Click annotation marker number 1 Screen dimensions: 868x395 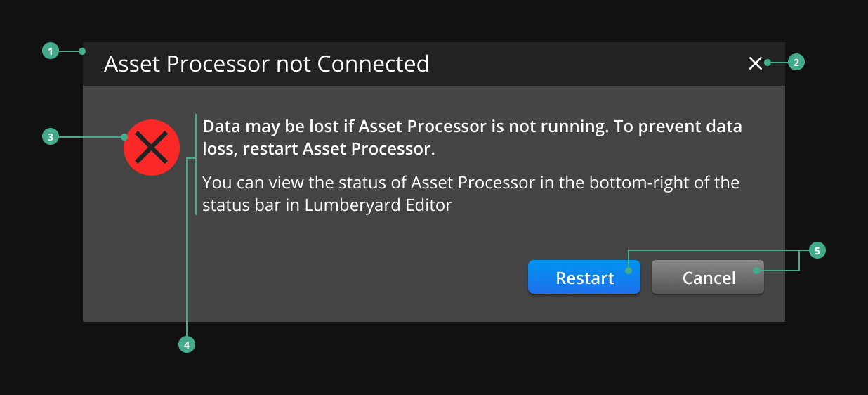(50, 51)
